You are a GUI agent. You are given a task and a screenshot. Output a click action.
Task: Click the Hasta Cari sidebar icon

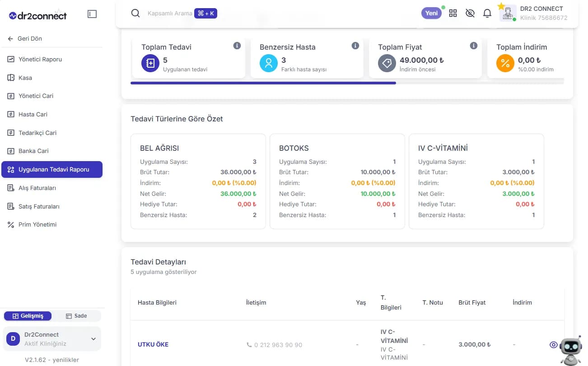pyautogui.click(x=11, y=114)
